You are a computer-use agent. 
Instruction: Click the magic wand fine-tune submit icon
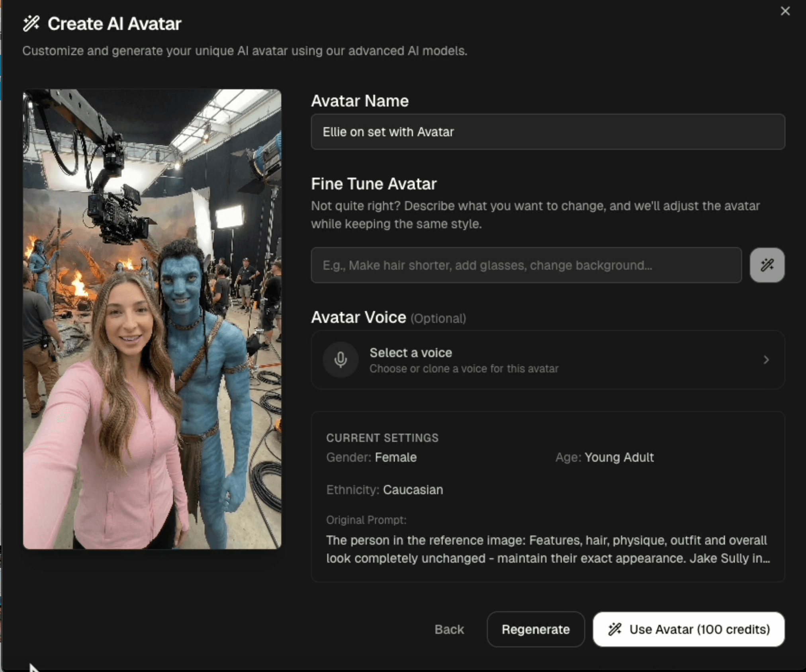(767, 265)
